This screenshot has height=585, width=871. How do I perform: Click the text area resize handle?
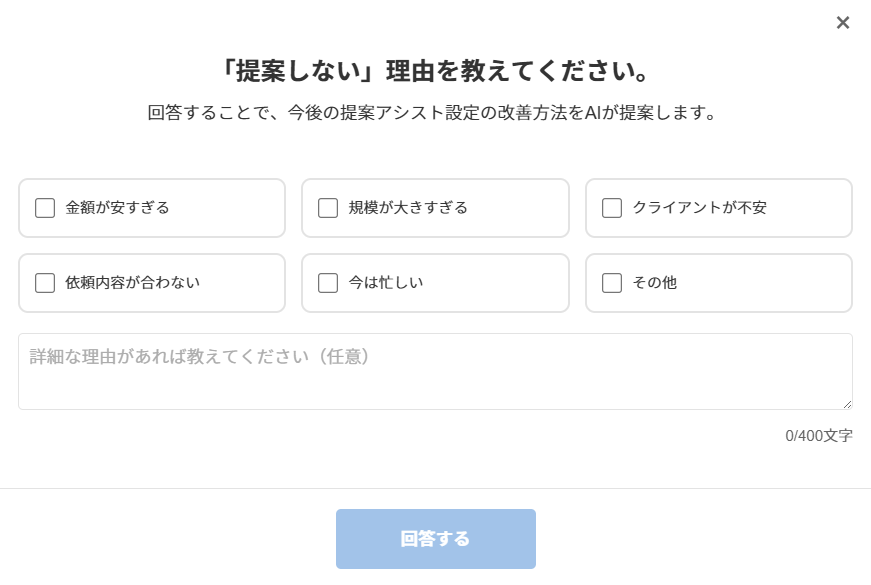847,404
